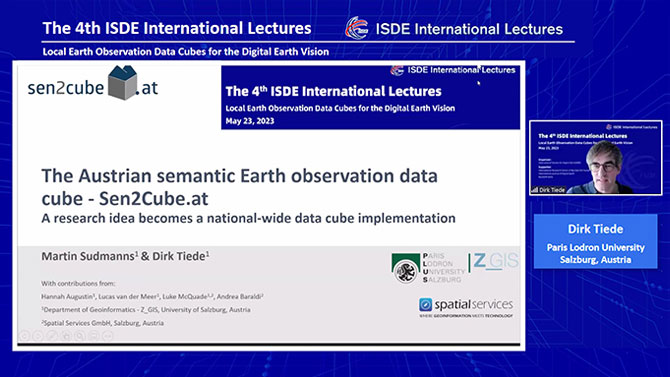Click the small ISDE logo in slide banner
Image resolution: width=670 pixels, height=377 pixels.
[397, 70]
